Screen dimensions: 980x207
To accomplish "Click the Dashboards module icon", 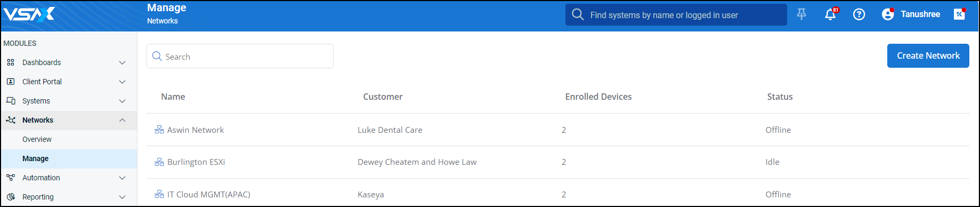I will point(11,62).
